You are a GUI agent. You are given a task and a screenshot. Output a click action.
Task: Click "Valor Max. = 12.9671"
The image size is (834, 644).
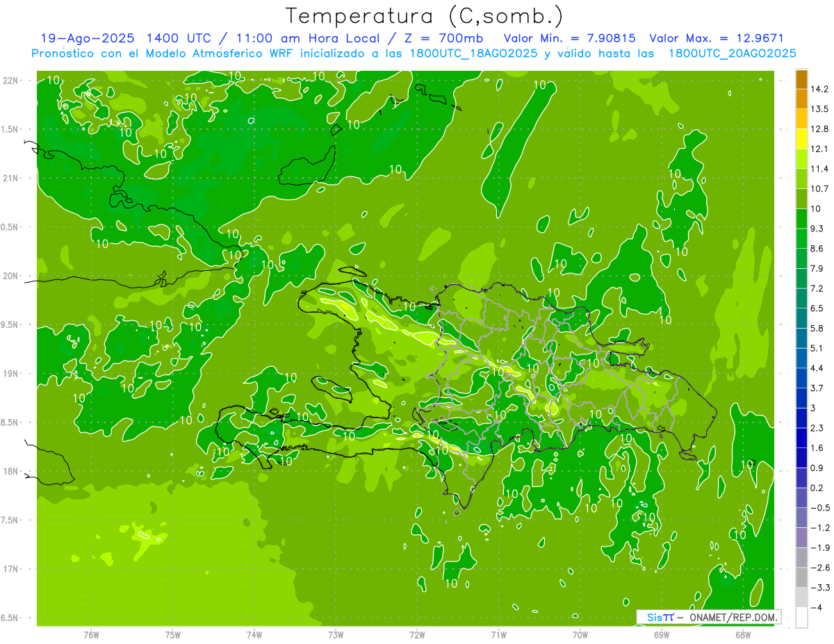point(717,38)
